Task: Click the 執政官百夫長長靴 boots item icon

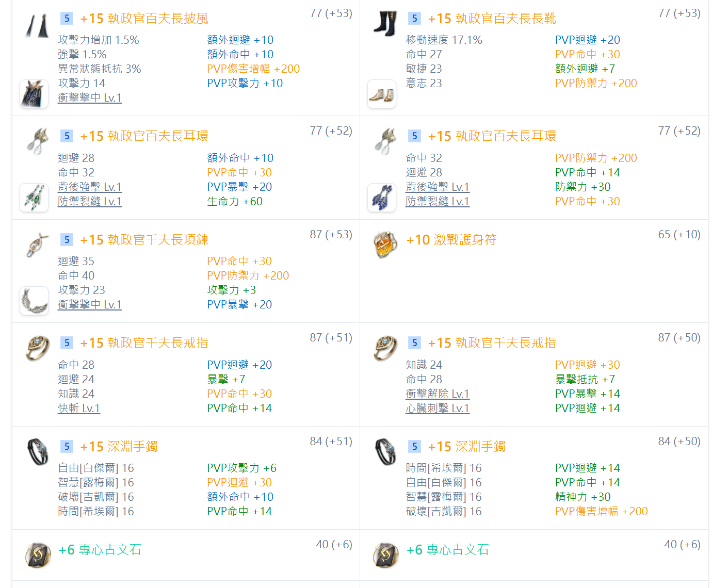Action: pyautogui.click(x=384, y=24)
